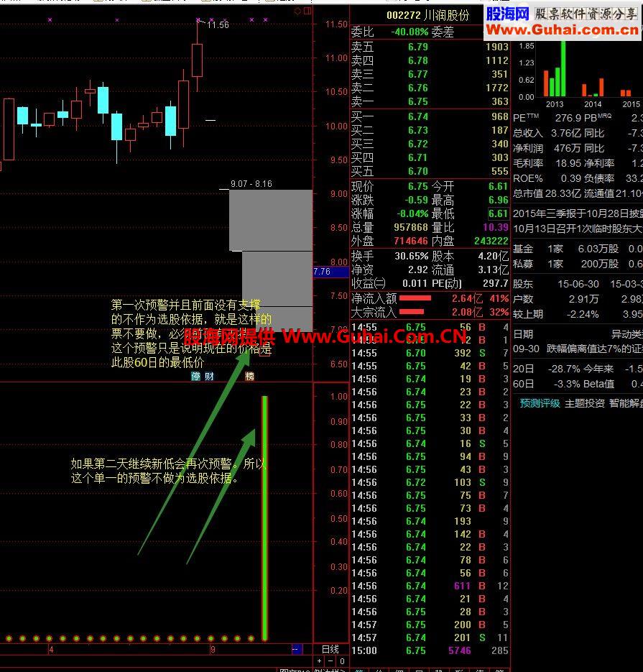
Task: Click the 基金 holdings row
Action: [x=578, y=249]
